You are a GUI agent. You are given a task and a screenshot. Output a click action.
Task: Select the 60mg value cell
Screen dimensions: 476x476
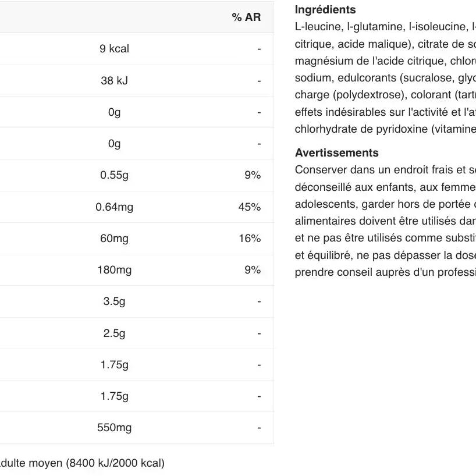coord(114,239)
